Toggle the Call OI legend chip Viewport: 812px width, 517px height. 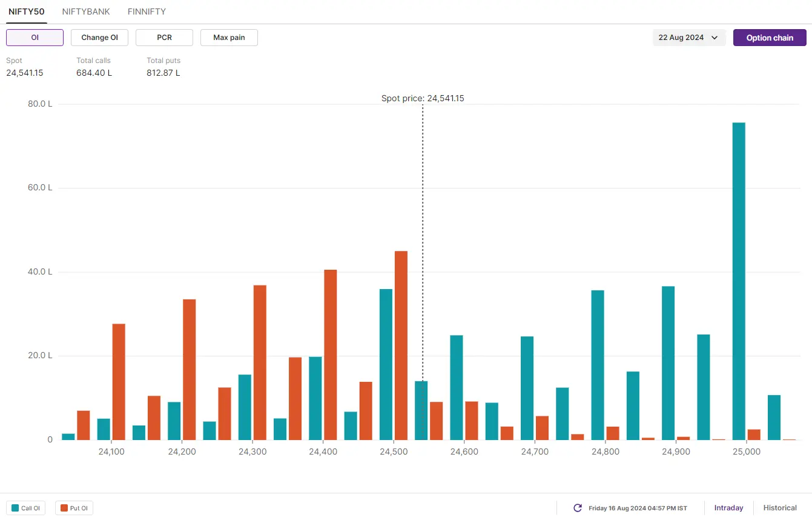pyautogui.click(x=25, y=508)
